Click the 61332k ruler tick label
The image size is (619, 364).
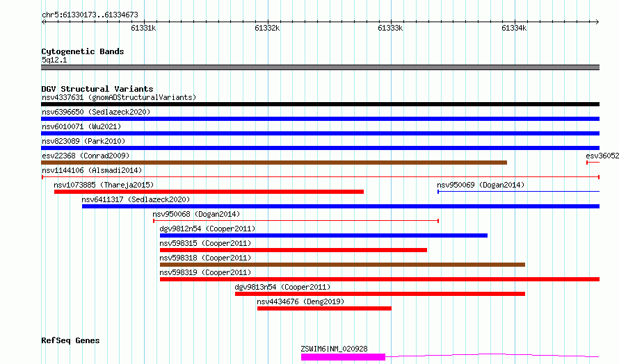[x=267, y=28]
